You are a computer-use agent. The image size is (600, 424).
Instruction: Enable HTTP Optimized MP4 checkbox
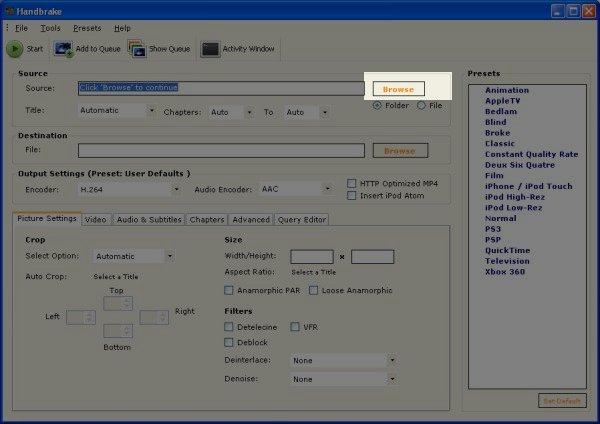click(x=351, y=183)
